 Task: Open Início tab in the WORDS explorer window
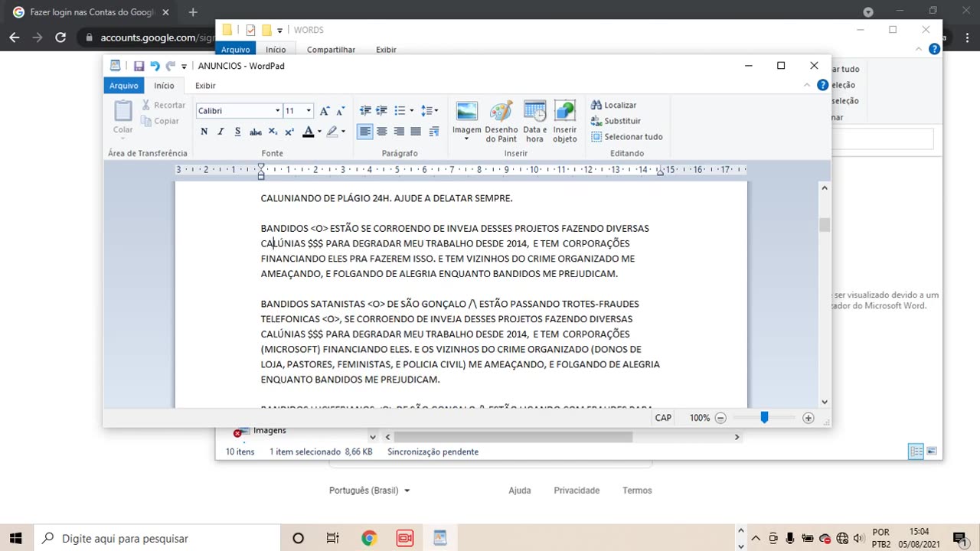coord(276,50)
